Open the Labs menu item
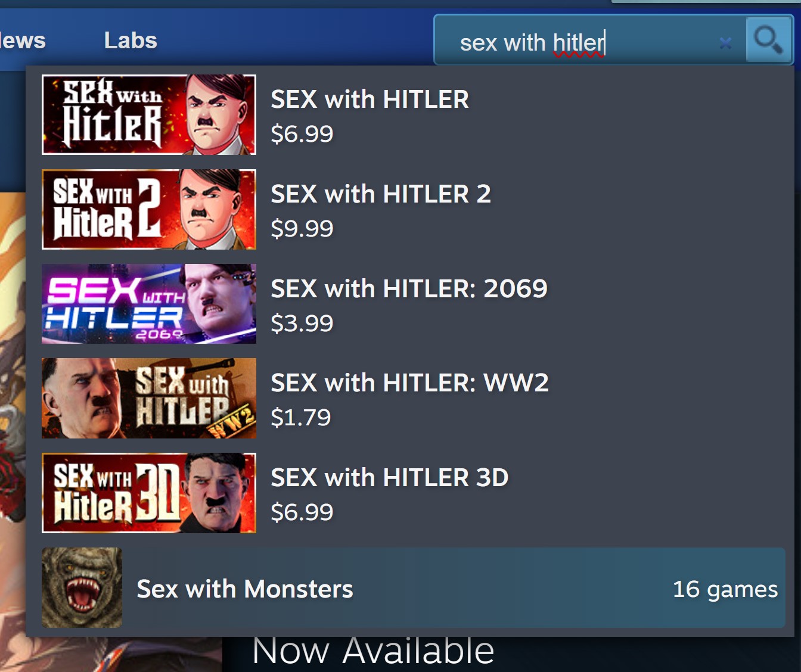Image resolution: width=801 pixels, height=672 pixels. (x=131, y=41)
